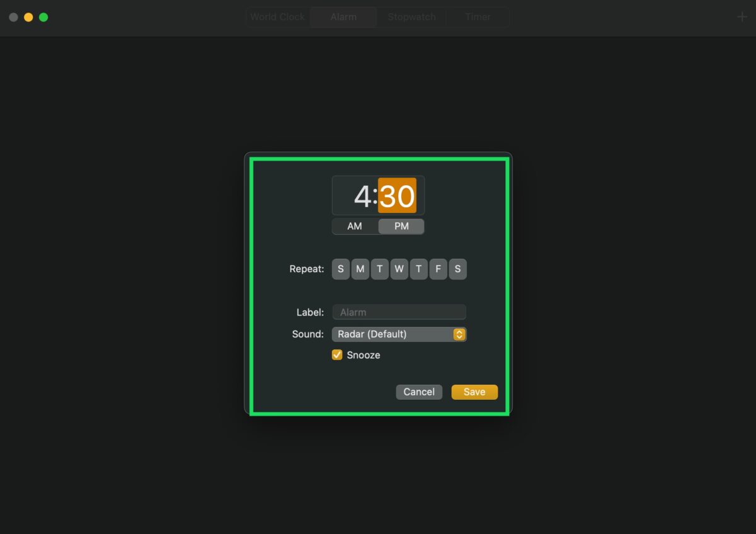Set the alarm to AM
Screen dimensions: 756x534
point(355,226)
